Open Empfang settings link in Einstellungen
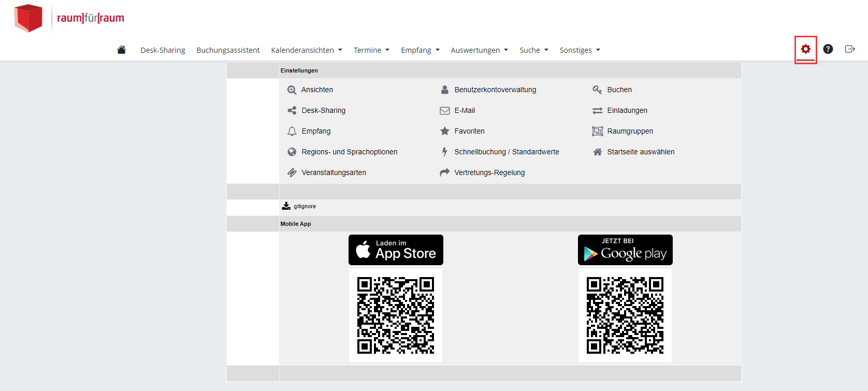Image resolution: width=868 pixels, height=391 pixels. tap(316, 131)
